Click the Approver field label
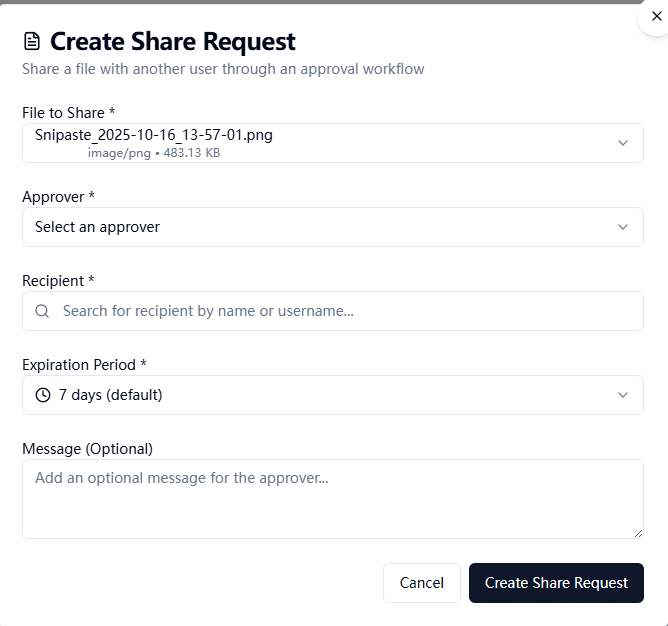The image size is (668, 626). [59, 197]
